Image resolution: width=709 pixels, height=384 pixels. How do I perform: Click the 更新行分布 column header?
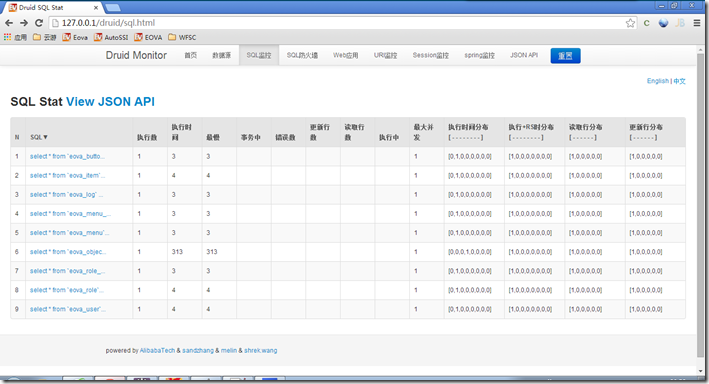pos(646,132)
